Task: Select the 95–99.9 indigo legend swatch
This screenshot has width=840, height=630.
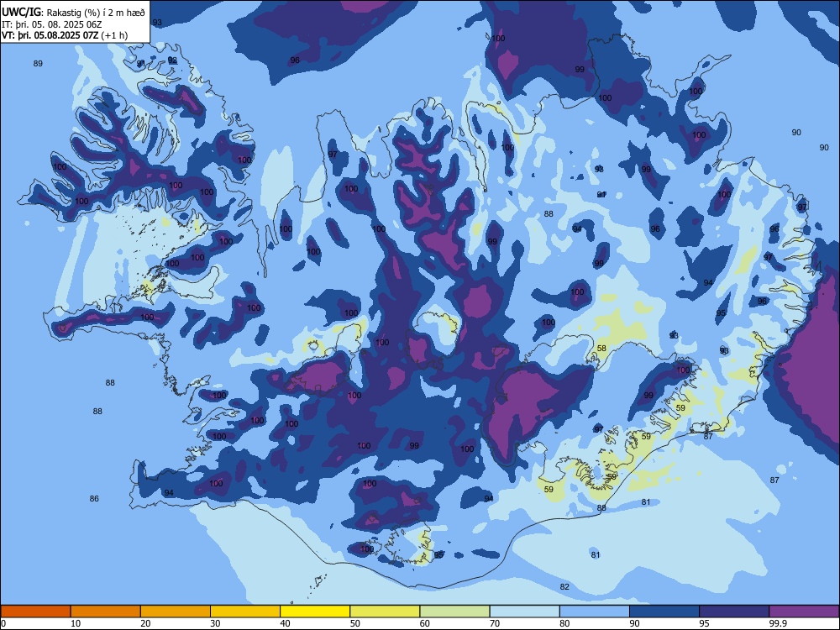Action: point(734,612)
